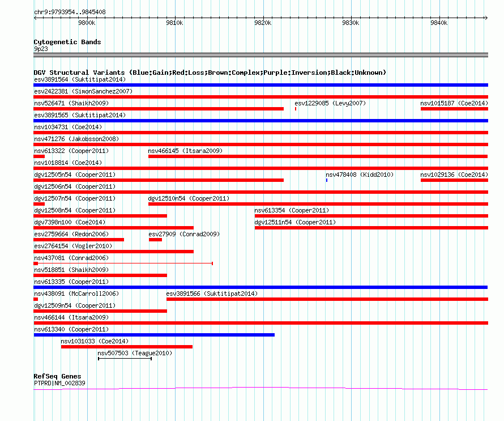Click the red loss bar under nsv1031033

pyautogui.click(x=127, y=347)
